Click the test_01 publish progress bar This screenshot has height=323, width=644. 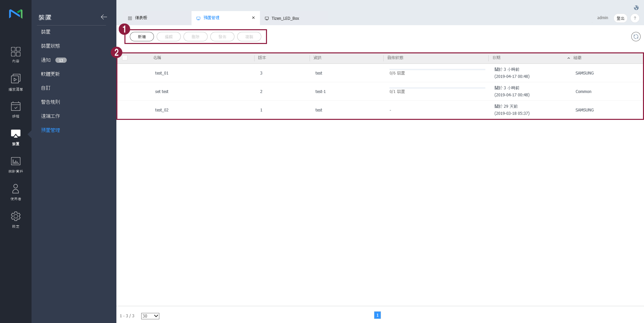(x=437, y=70)
